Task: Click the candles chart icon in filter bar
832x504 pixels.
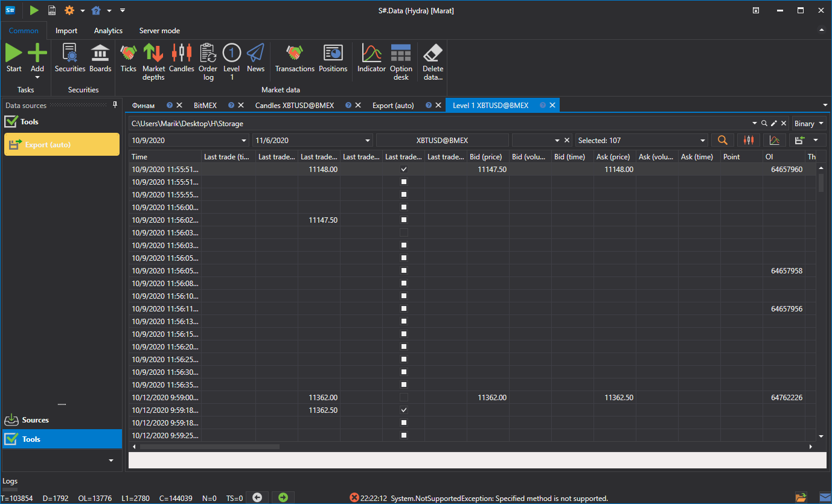Action: coord(749,140)
